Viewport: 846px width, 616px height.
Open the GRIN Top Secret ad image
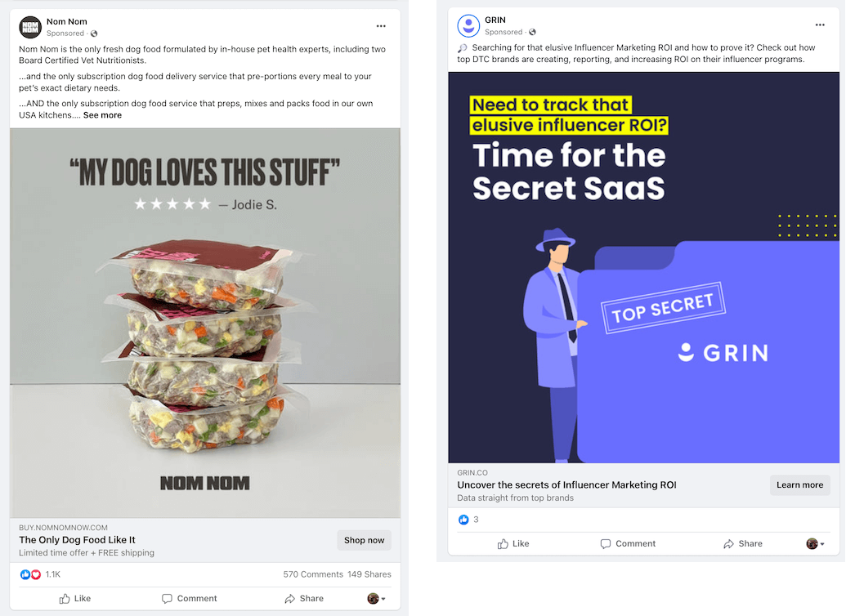(643, 268)
